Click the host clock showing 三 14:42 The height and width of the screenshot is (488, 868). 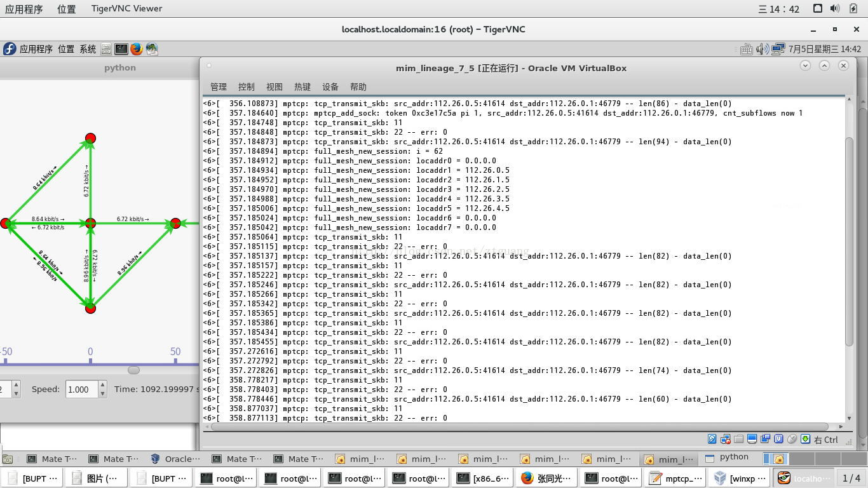point(779,9)
